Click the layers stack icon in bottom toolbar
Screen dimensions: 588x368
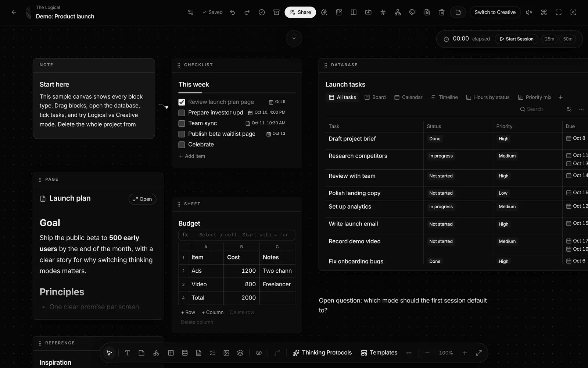240,353
